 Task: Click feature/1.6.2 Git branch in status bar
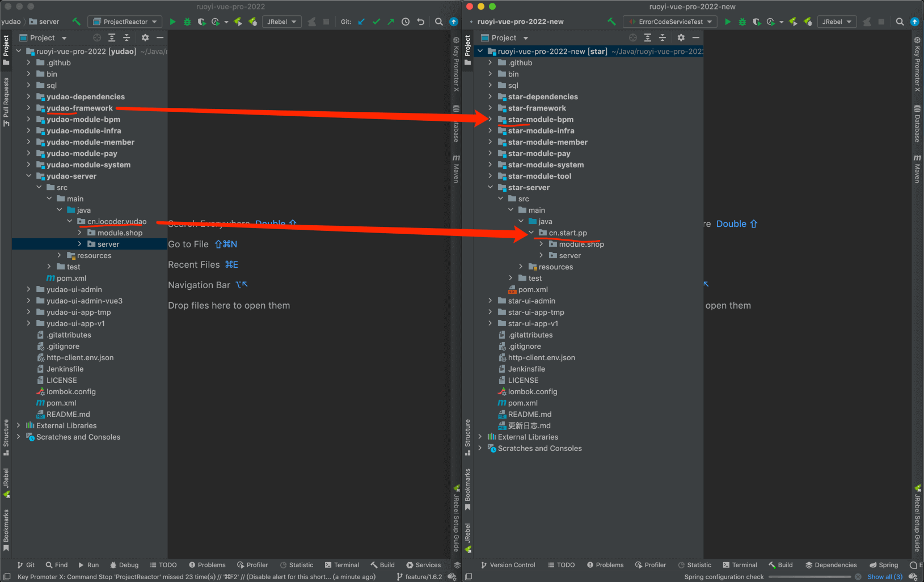coord(423,577)
